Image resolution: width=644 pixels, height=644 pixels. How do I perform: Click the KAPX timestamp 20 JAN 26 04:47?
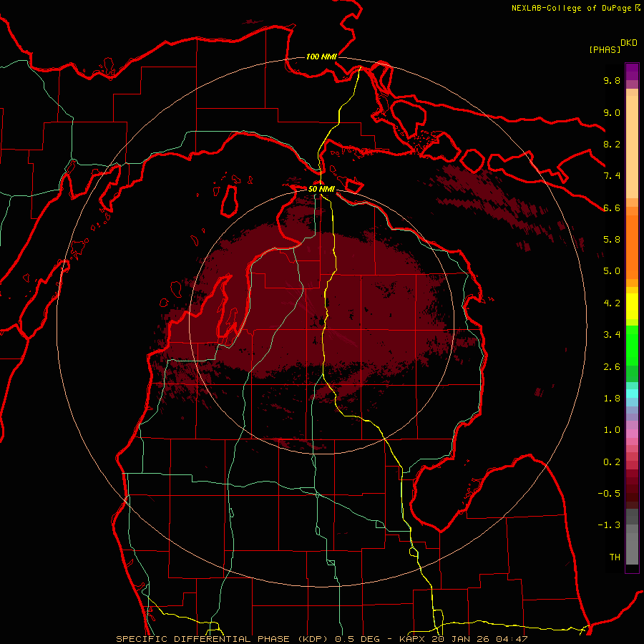[464, 639]
